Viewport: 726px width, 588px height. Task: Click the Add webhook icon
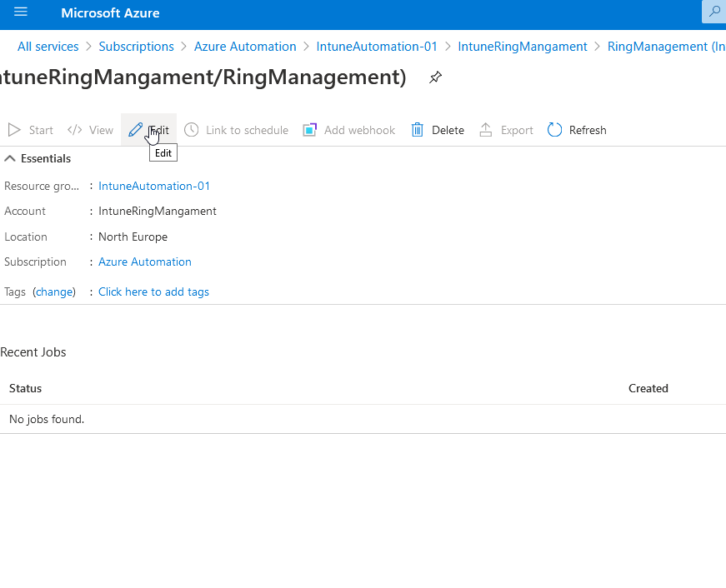(x=310, y=130)
